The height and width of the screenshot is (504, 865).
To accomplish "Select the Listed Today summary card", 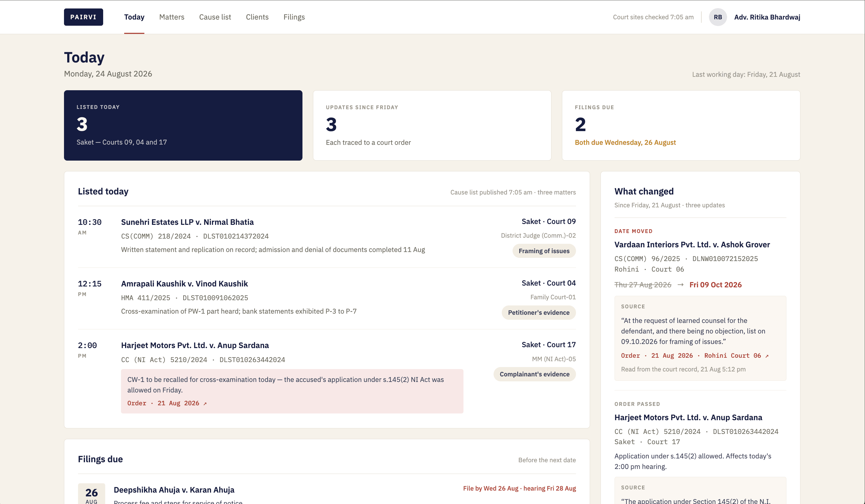I will [183, 125].
